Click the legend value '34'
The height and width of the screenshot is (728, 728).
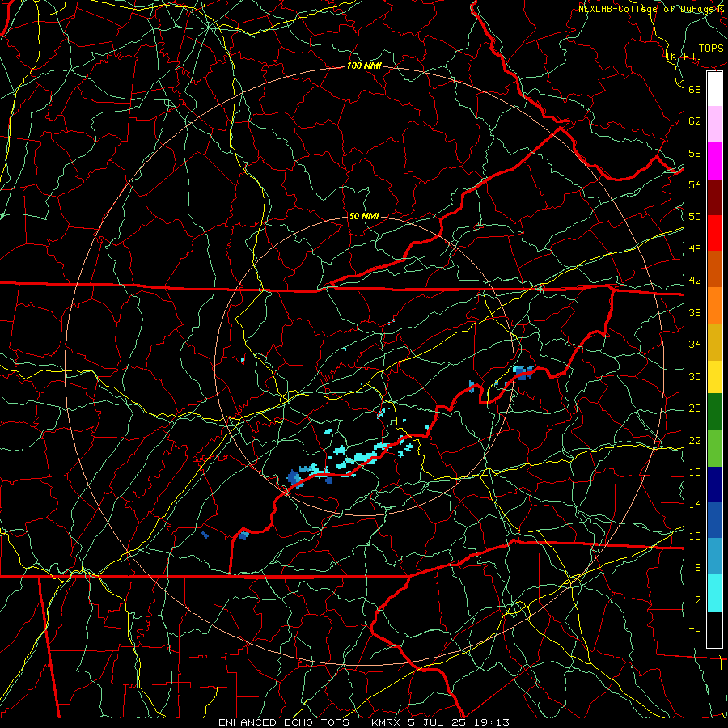coord(695,345)
